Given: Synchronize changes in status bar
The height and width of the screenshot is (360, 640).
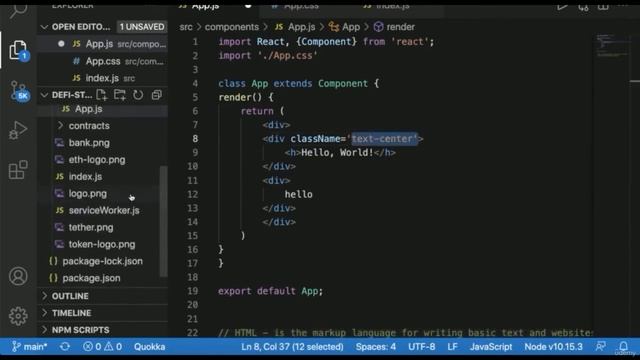Looking at the screenshot, I should pos(64,347).
